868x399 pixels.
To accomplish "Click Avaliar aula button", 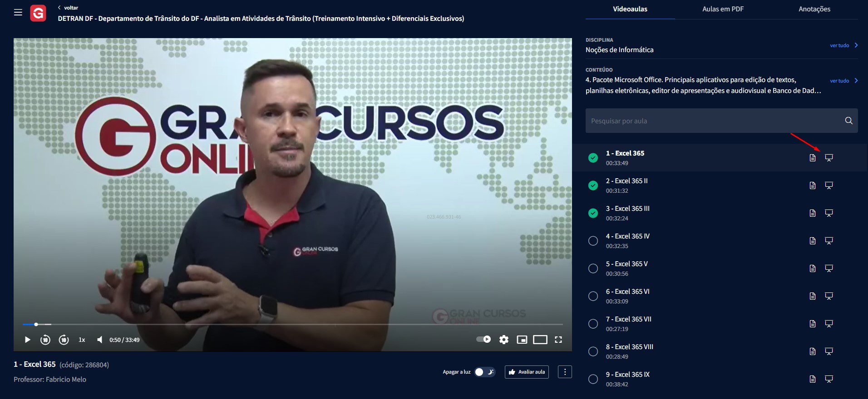I will pos(527,372).
